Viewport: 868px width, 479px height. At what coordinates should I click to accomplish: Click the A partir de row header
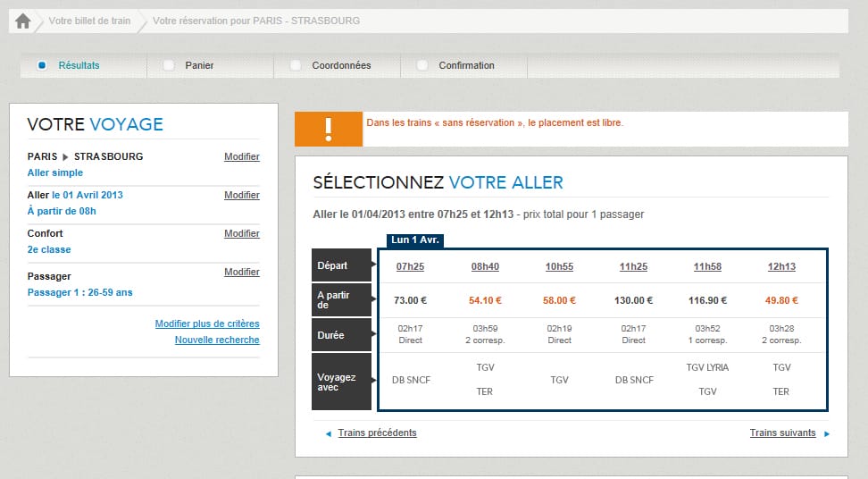pyautogui.click(x=341, y=299)
